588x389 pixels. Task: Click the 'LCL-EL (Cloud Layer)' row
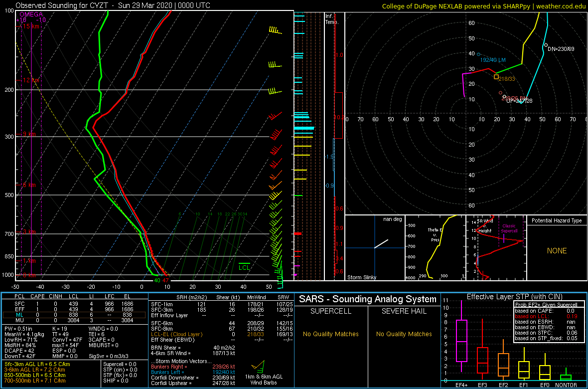[221, 334]
